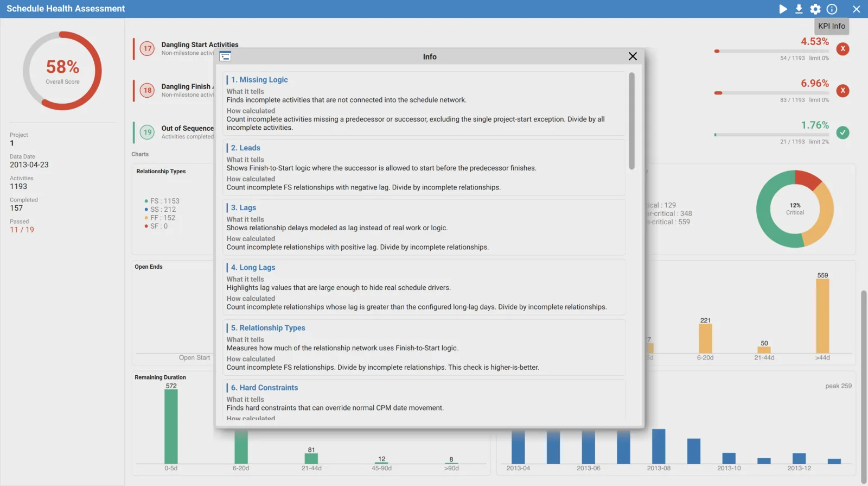Click the download report icon
Image resolution: width=868 pixels, height=486 pixels.
[x=799, y=9]
